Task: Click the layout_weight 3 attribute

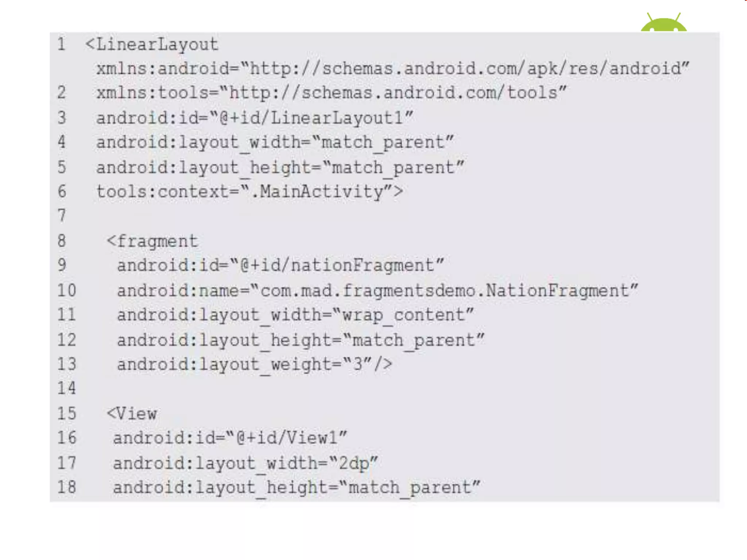Action: click(254, 365)
